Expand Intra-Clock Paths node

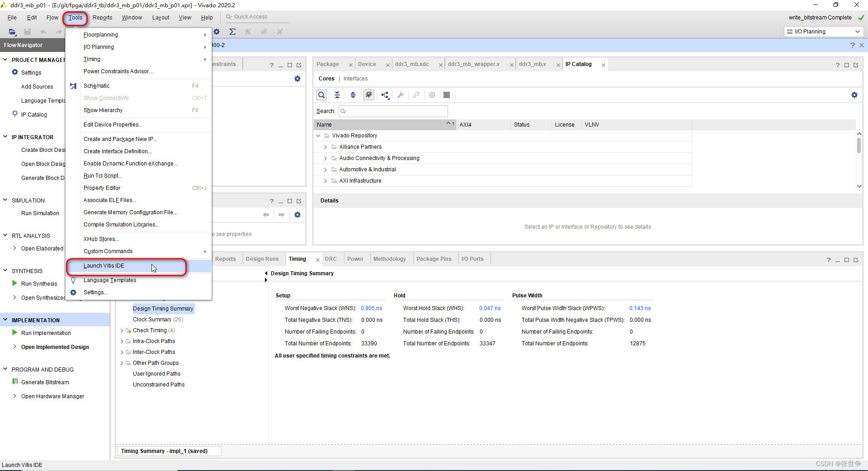pos(122,341)
